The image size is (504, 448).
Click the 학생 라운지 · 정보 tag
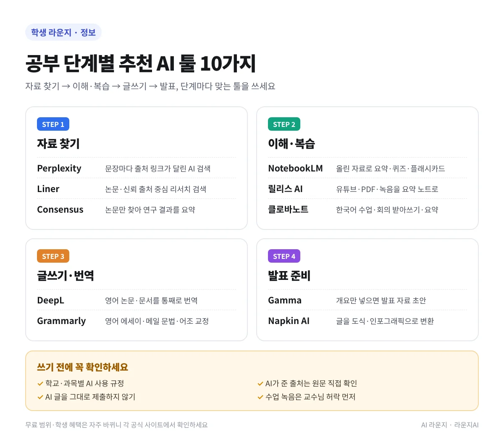(63, 32)
